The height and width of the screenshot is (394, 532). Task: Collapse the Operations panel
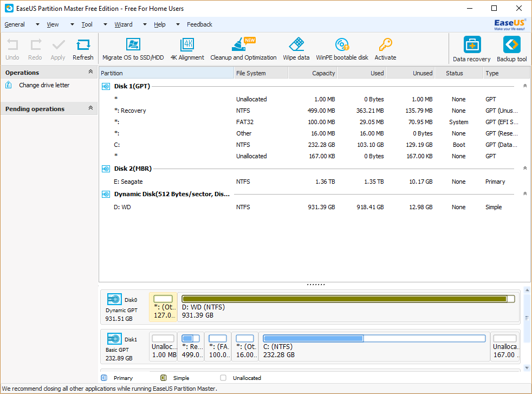(x=90, y=72)
